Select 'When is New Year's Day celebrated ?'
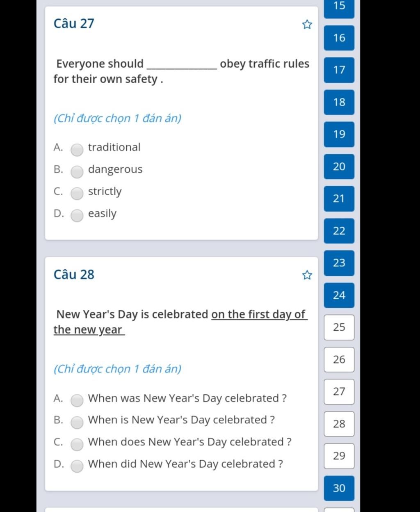The image size is (420, 512). [77, 423]
